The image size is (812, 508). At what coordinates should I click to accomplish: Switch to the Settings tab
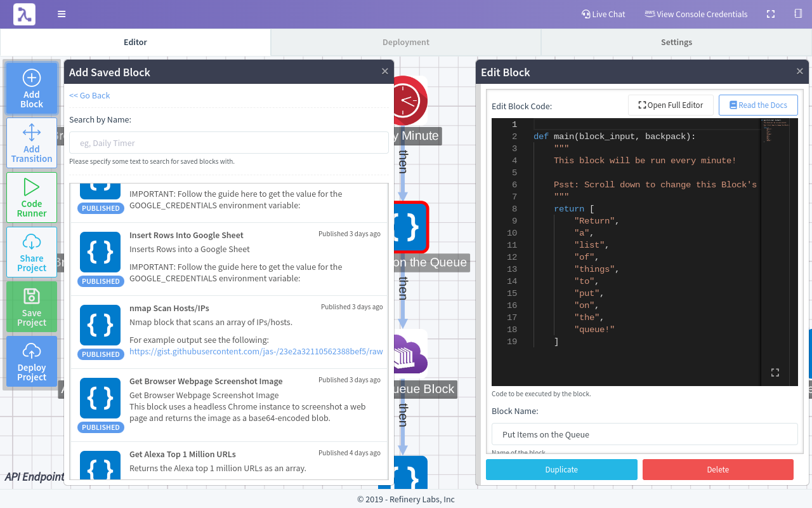click(676, 42)
